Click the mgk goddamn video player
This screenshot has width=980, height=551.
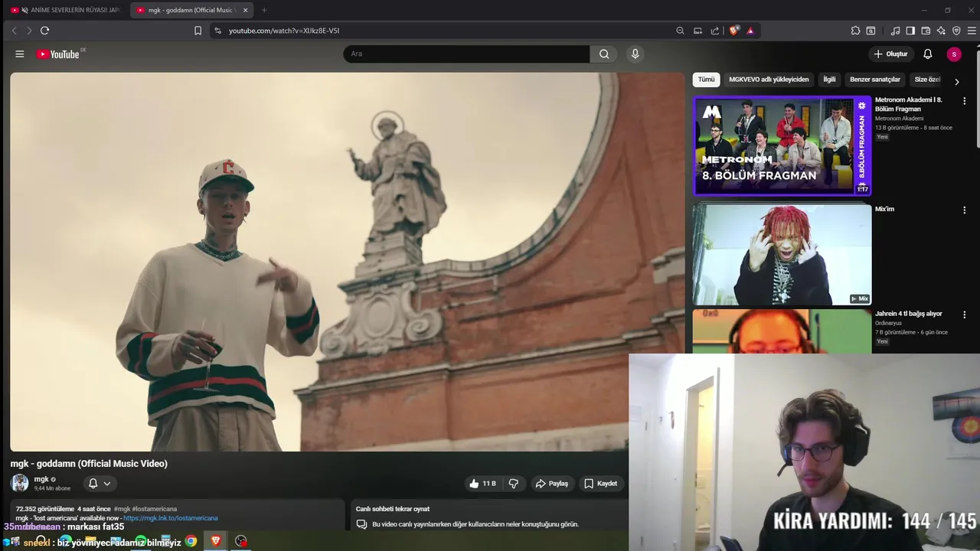click(347, 262)
